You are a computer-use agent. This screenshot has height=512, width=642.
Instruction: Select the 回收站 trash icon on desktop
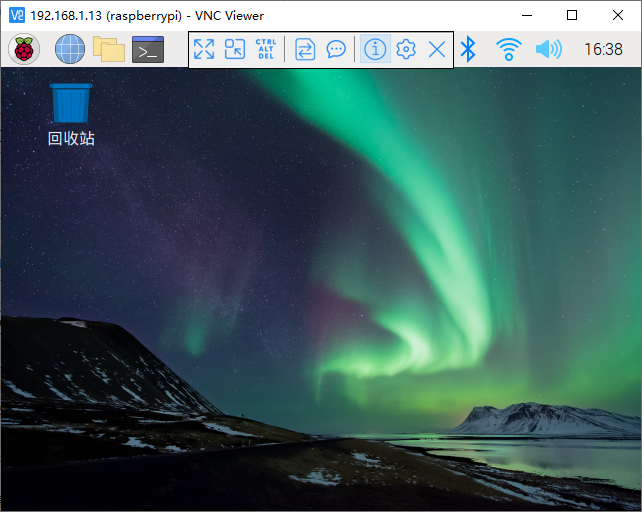[71, 103]
